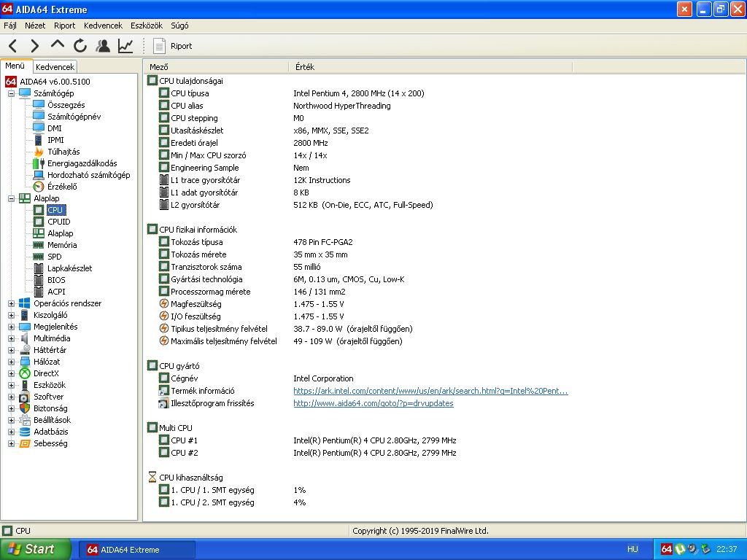Click the Mező column header
The height and width of the screenshot is (560, 747).
(217, 67)
